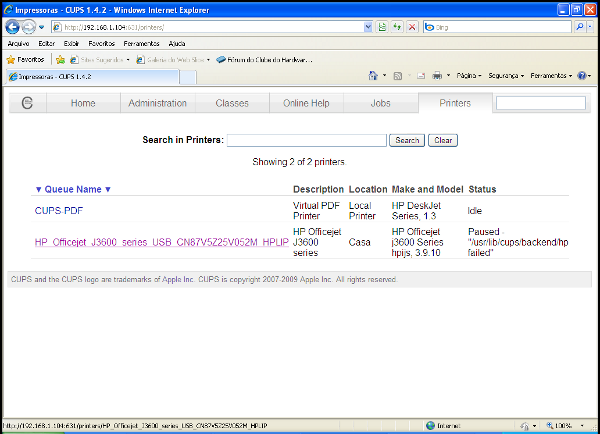Screen dimensions: 600x434
Task: Click the Idle status text
Action: point(474,210)
